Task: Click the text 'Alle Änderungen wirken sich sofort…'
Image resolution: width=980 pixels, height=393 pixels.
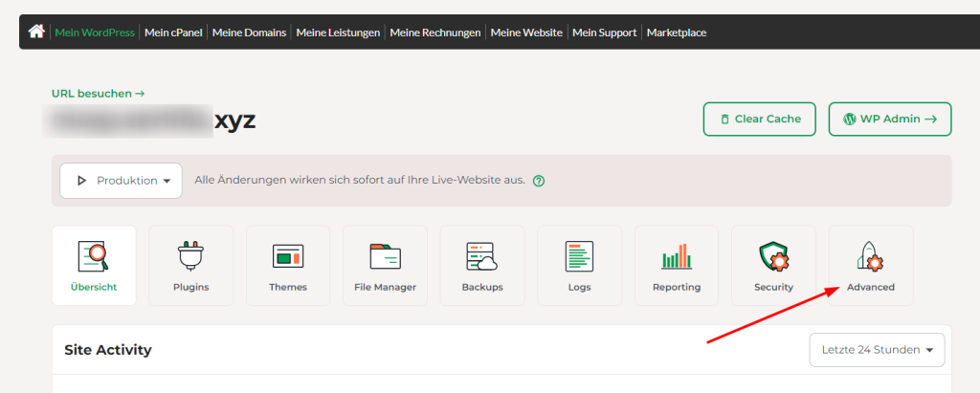Action: (x=360, y=180)
